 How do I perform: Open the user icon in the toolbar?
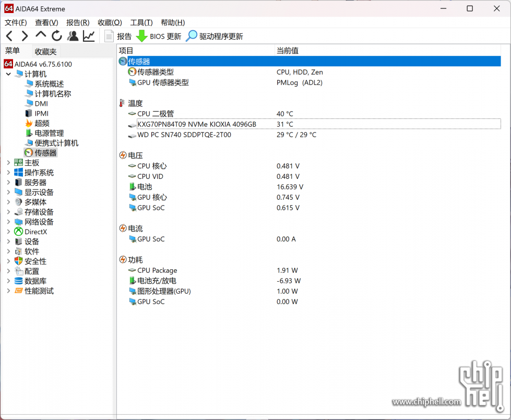point(73,36)
